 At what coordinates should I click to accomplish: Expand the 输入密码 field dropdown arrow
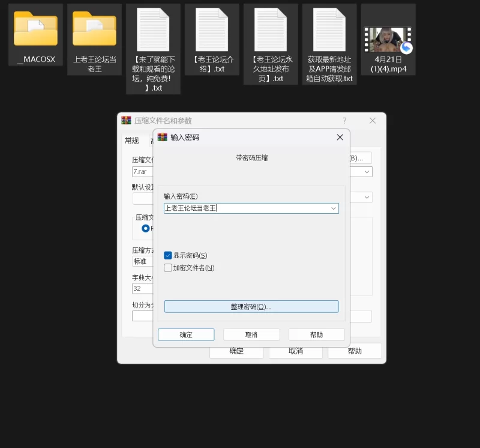[x=334, y=208]
